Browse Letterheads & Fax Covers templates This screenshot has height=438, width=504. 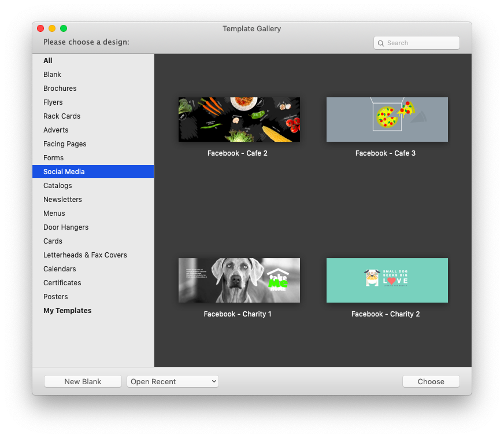tap(85, 255)
